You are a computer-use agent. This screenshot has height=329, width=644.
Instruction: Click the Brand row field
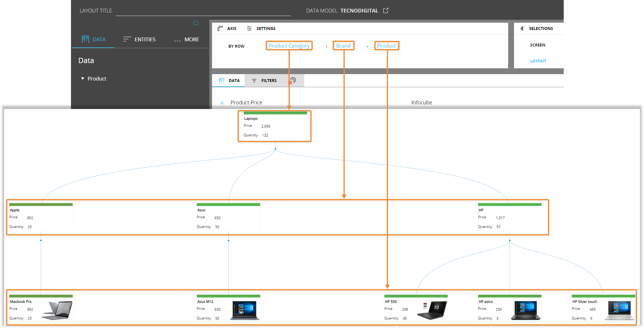(343, 46)
